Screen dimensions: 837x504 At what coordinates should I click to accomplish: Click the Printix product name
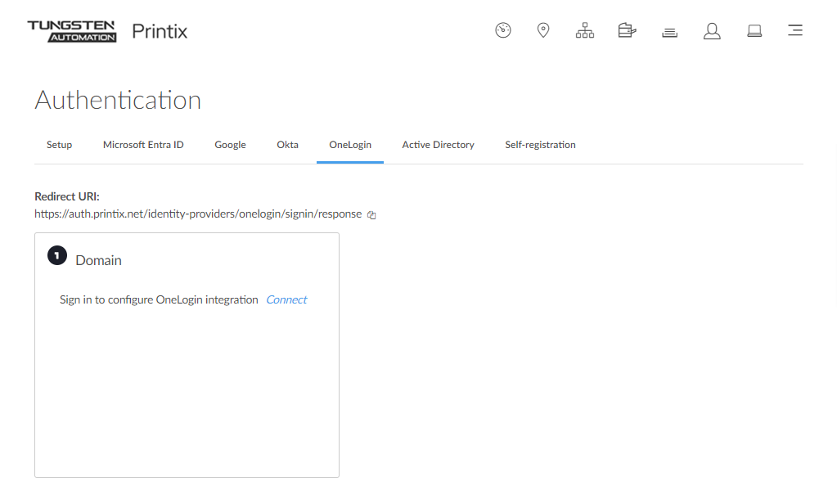tap(160, 32)
